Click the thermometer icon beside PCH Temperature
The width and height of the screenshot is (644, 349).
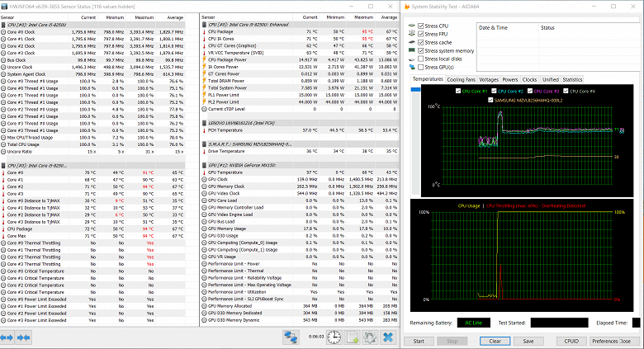[x=204, y=130]
